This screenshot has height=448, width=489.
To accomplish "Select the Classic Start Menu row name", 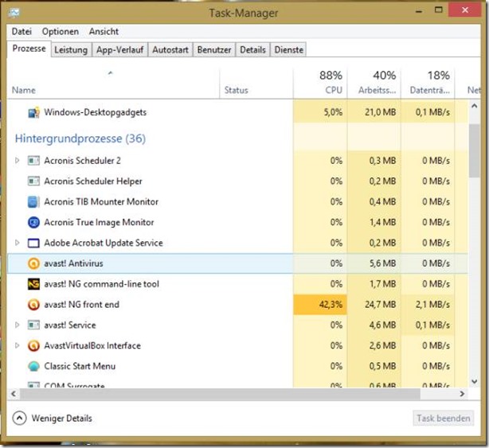I will pyautogui.click(x=80, y=366).
